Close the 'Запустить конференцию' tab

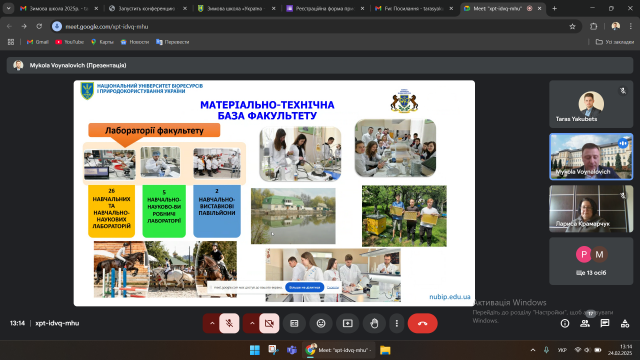pyautogui.click(x=185, y=8)
